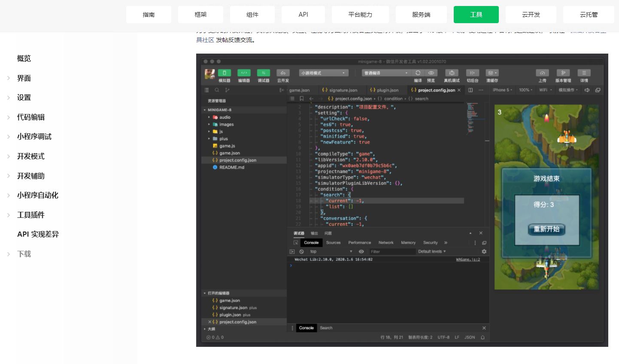
Task: Switch to the Network devtools tab
Action: [386, 243]
